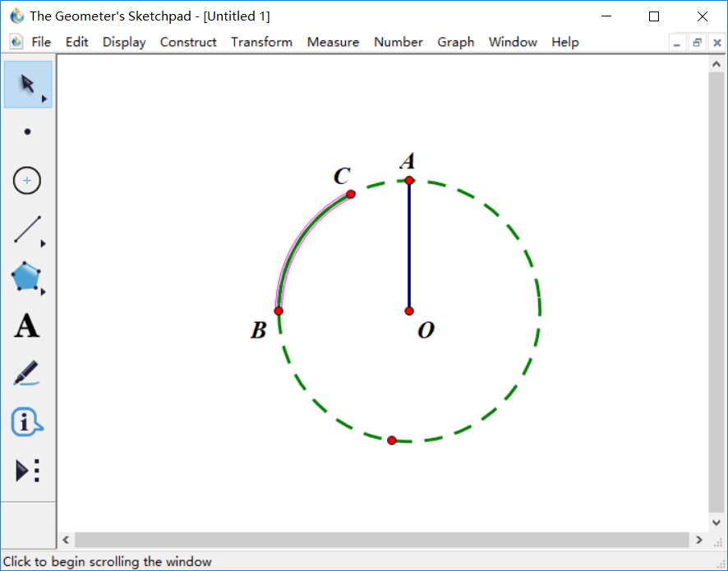Select the Selection Arrow tool

pos(27,84)
